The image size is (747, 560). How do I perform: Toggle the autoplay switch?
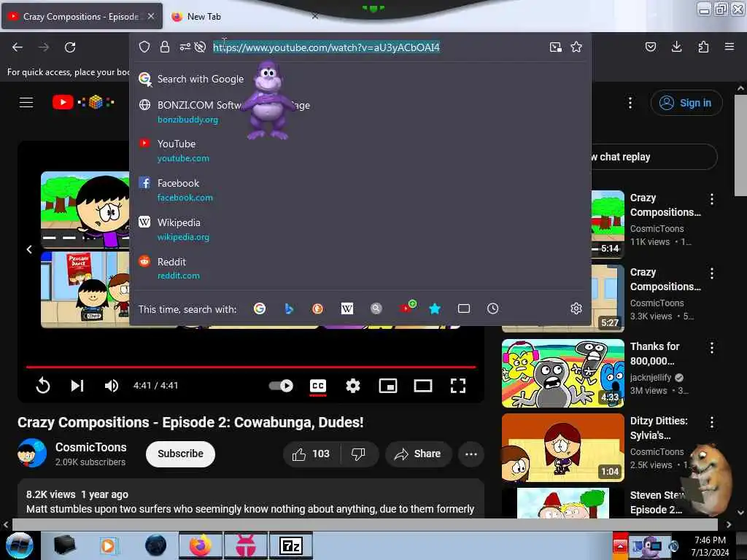coord(281,385)
